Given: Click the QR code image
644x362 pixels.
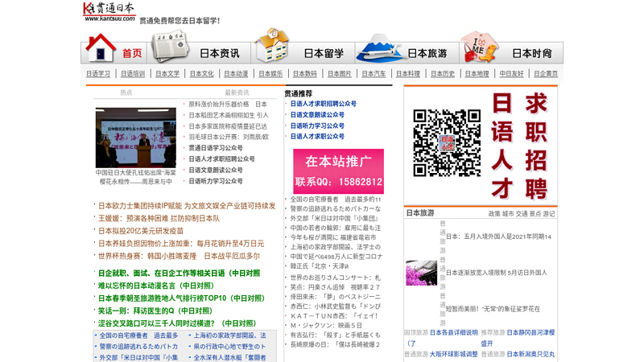Looking at the screenshot, I should (447, 143).
